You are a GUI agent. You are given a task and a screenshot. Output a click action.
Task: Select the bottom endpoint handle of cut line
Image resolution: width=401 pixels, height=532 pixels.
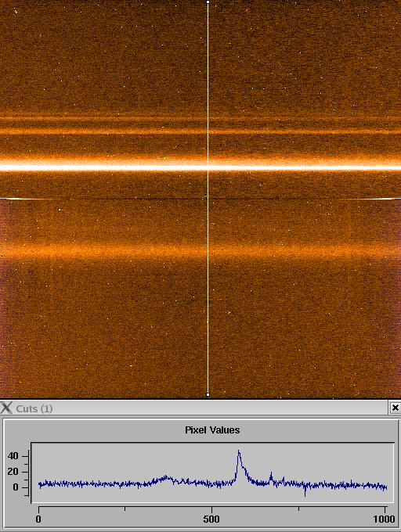pyautogui.click(x=208, y=394)
